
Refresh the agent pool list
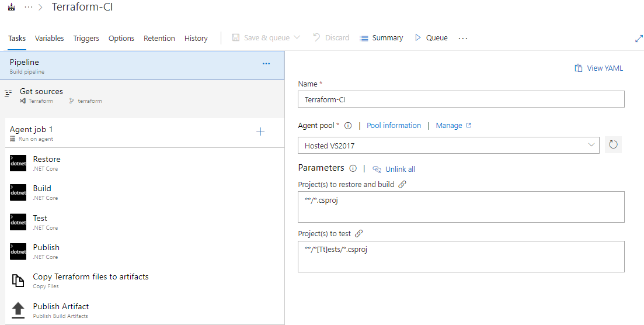point(613,145)
